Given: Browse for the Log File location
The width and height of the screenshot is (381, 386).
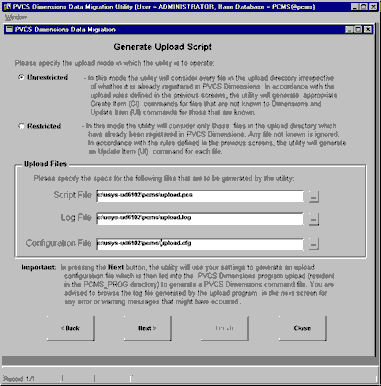Looking at the screenshot, I should [313, 219].
